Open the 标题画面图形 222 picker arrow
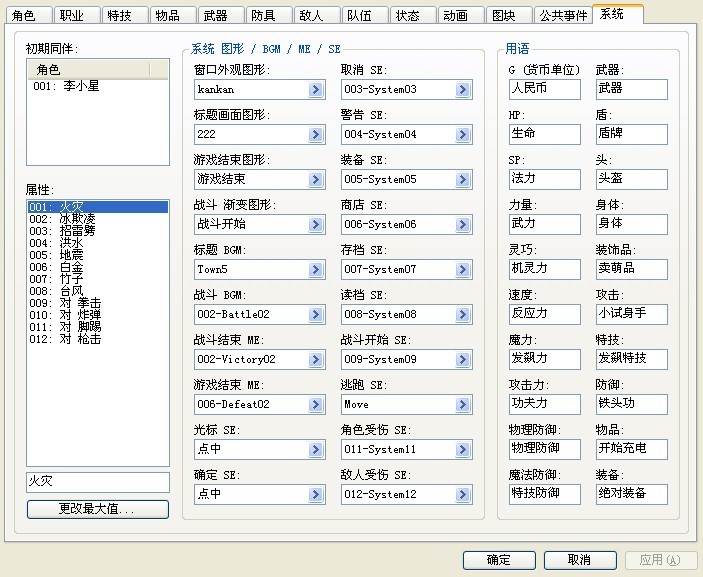 [x=316, y=134]
